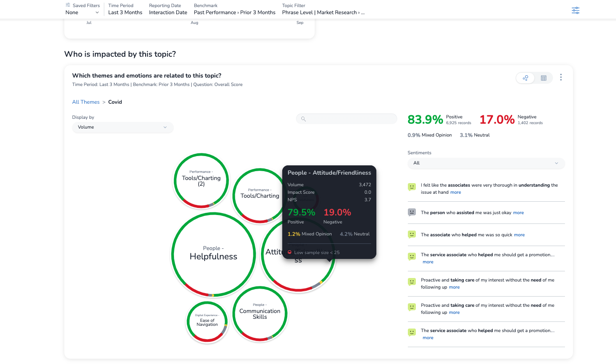616x364 pixels.
Task: Click the happy face icon on 'so quick' comment
Action: (412, 235)
